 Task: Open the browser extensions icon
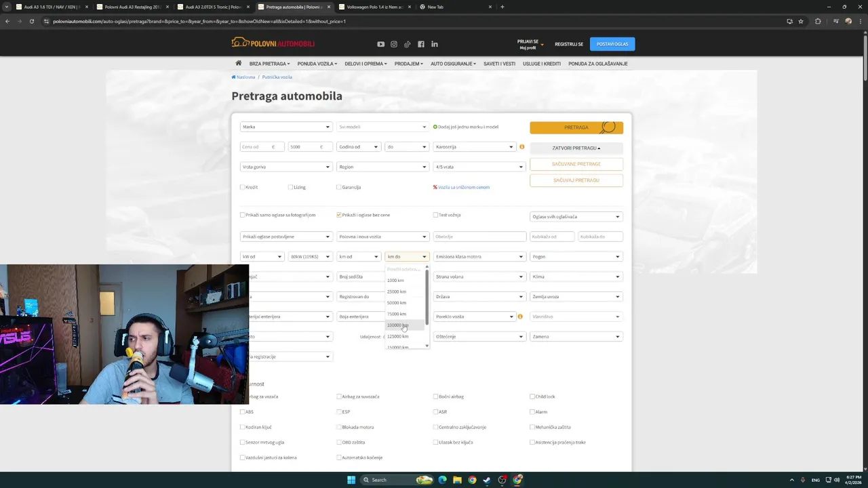[x=818, y=21]
